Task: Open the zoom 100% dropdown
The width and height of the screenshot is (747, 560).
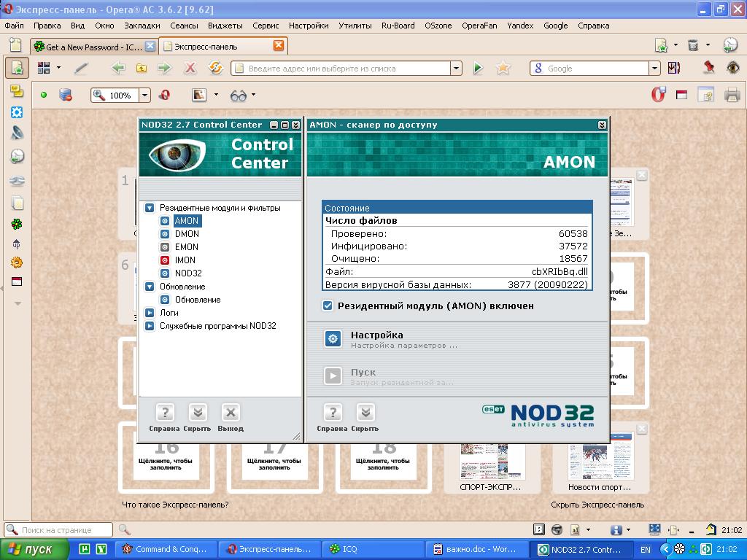Action: point(145,96)
